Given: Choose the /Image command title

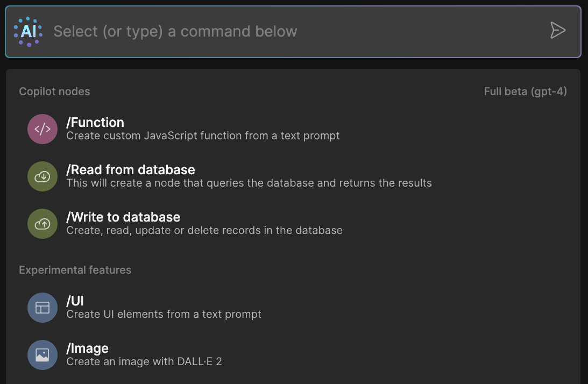Looking at the screenshot, I should pos(87,349).
